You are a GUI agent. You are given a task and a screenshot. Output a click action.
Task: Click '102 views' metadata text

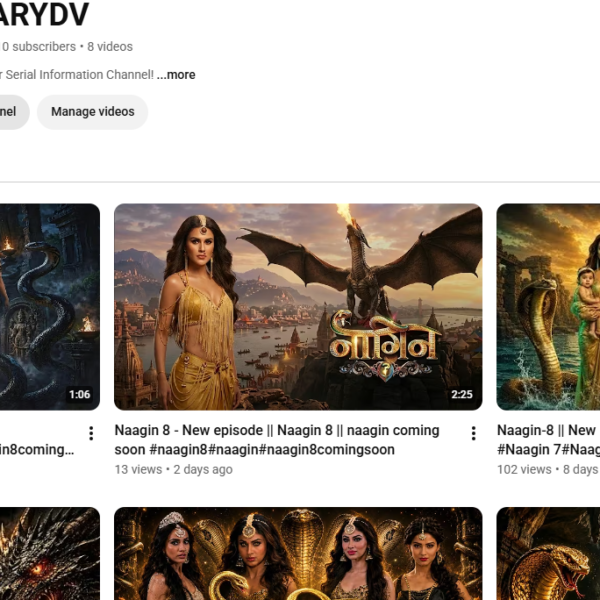coord(524,470)
